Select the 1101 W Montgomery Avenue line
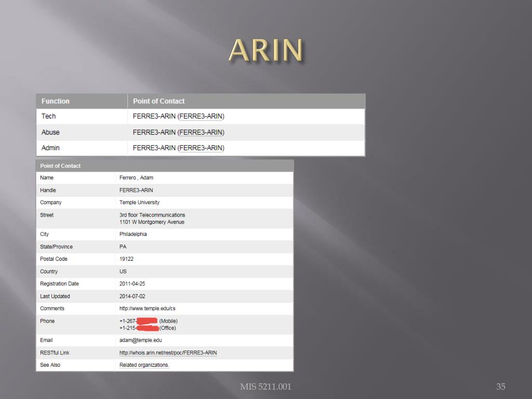The width and height of the screenshot is (532, 399). coord(152,222)
